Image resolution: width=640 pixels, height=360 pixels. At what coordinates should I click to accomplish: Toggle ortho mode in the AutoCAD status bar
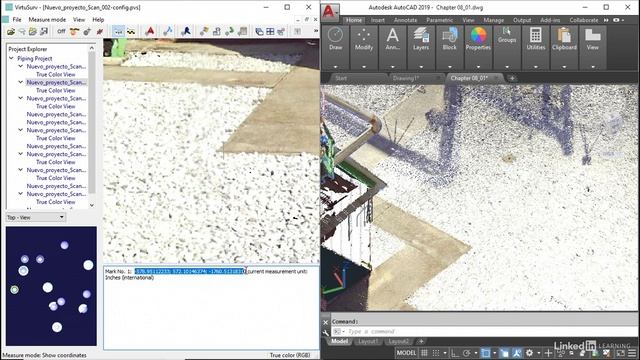click(x=455, y=353)
